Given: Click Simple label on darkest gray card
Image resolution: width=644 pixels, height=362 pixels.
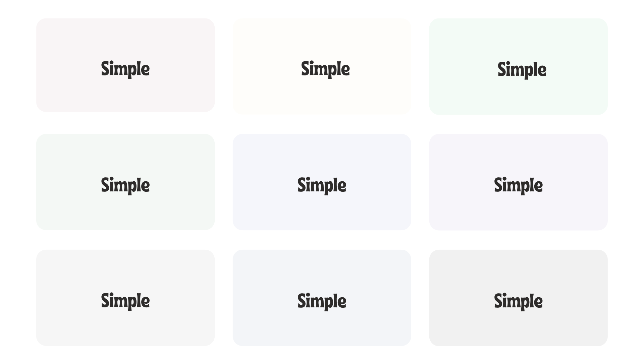Looking at the screenshot, I should coord(519,301).
